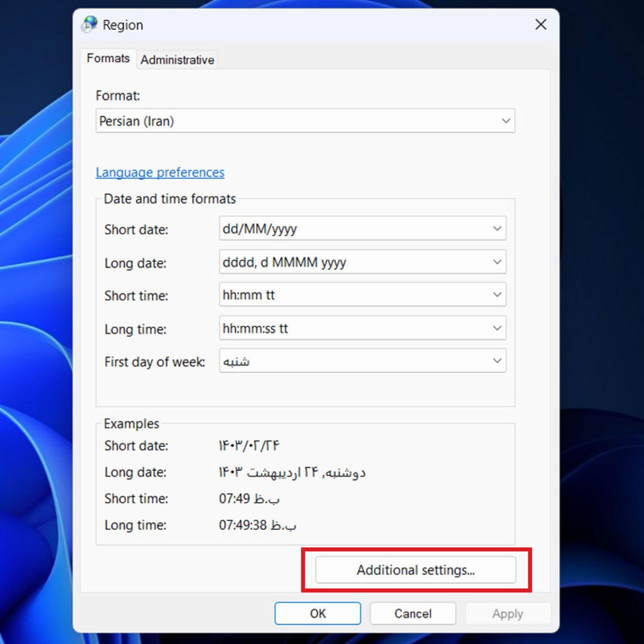The height and width of the screenshot is (644, 644).
Task: Switch to the Administrative tab
Action: tap(177, 60)
